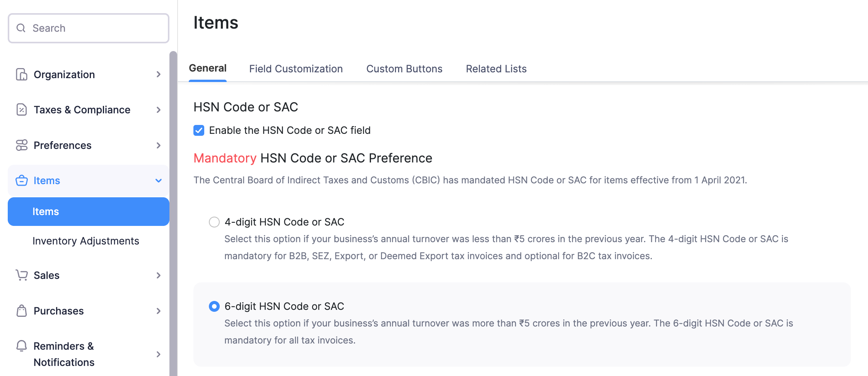Click the Preferences icon in sidebar
Viewport: 868px width, 376px height.
[x=22, y=145]
